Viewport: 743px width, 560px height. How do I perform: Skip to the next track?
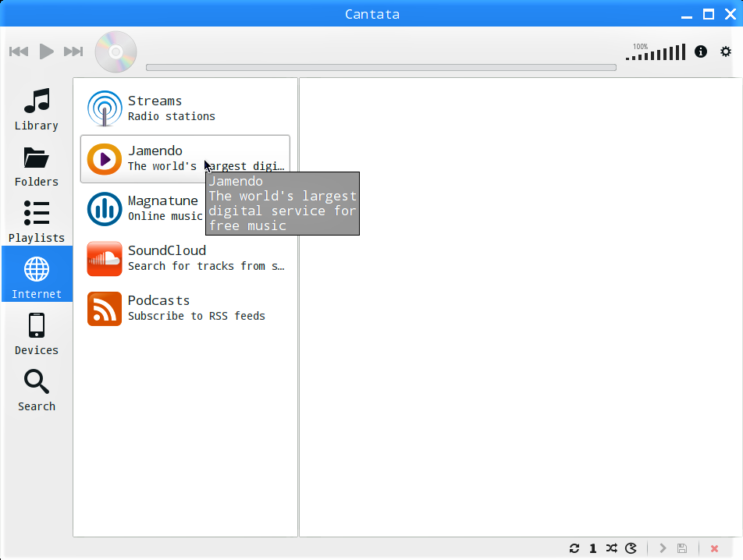73,51
